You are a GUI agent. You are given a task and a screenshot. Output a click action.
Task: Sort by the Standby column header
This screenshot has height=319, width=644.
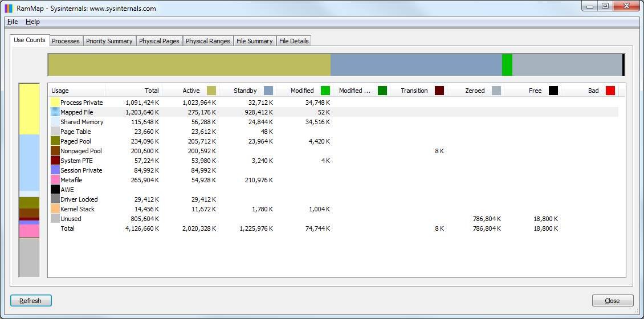tap(248, 91)
